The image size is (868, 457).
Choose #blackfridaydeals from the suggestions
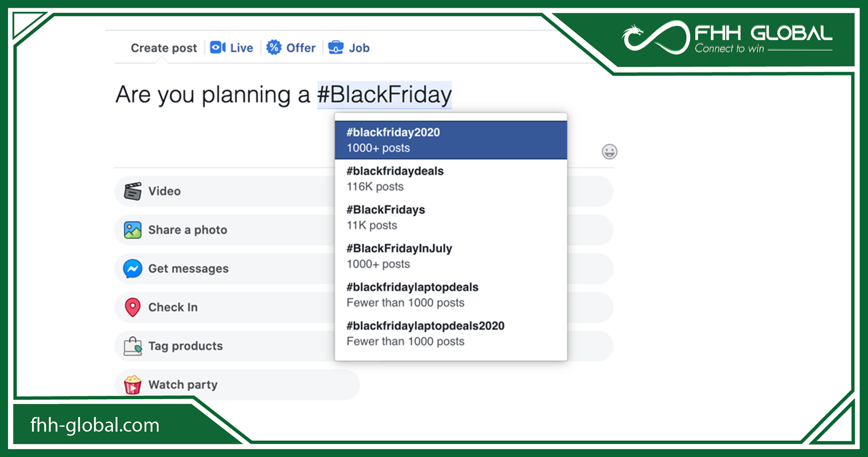point(395,178)
